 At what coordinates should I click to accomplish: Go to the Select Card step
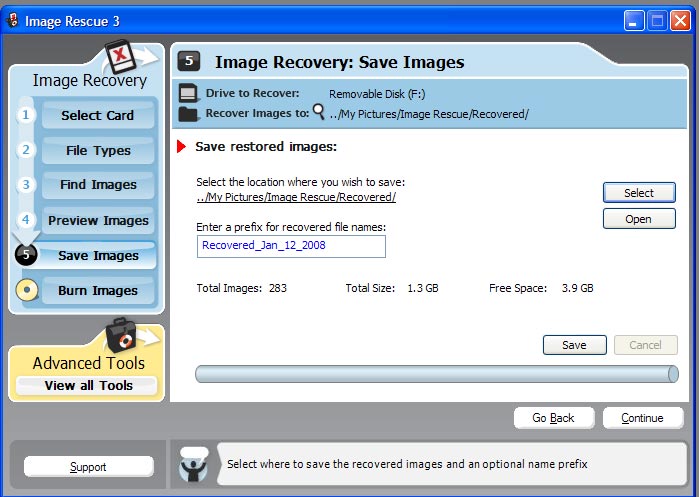[x=98, y=115]
